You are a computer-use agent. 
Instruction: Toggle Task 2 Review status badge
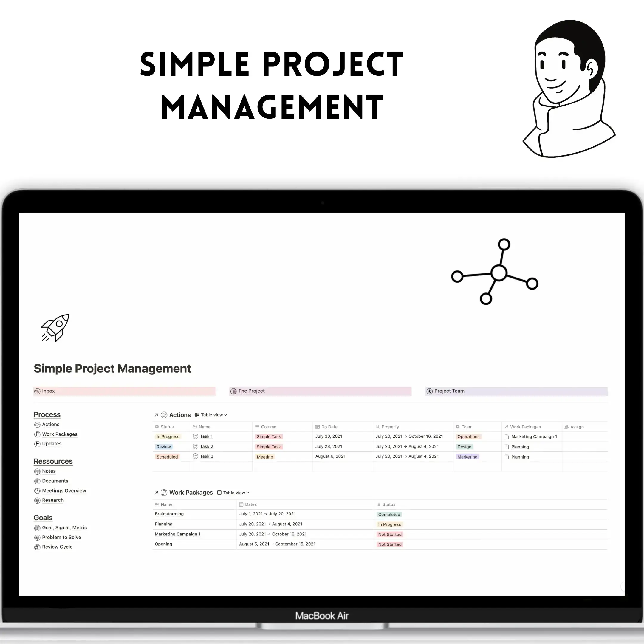[x=163, y=446]
